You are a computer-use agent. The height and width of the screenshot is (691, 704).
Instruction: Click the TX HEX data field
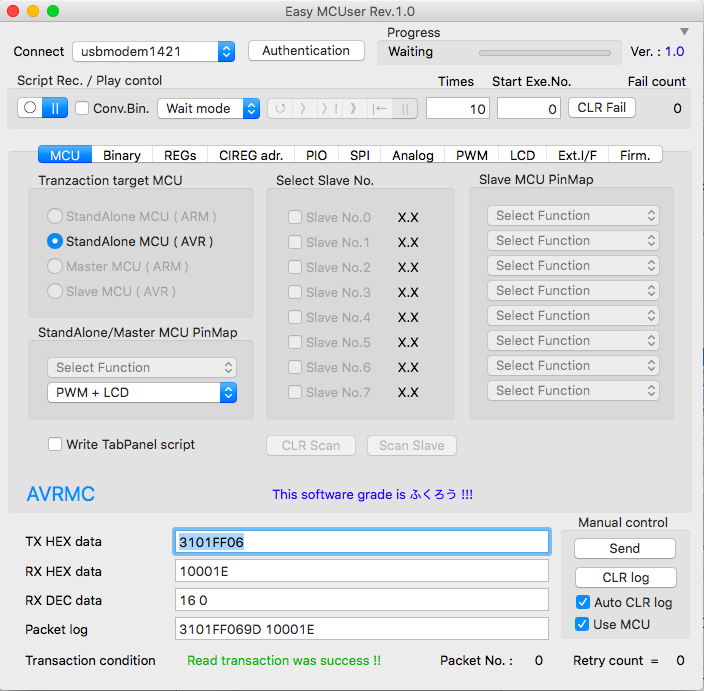[361, 542]
